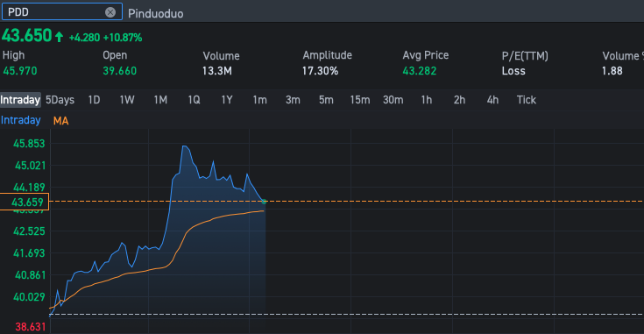Select the 2h interval tab
This screenshot has height=334, width=644.
459,100
